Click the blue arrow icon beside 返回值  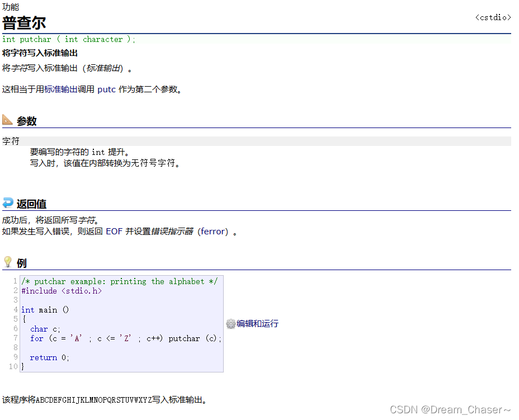point(8,202)
